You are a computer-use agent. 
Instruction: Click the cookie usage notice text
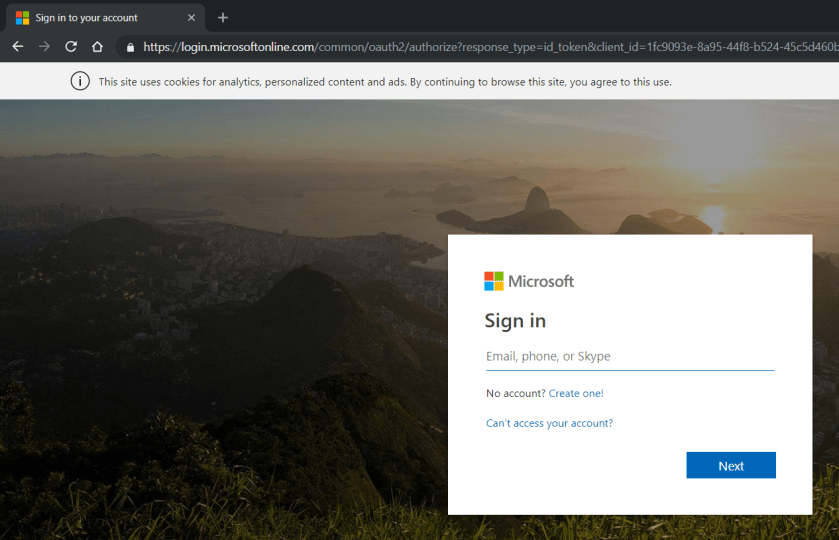[x=385, y=82]
